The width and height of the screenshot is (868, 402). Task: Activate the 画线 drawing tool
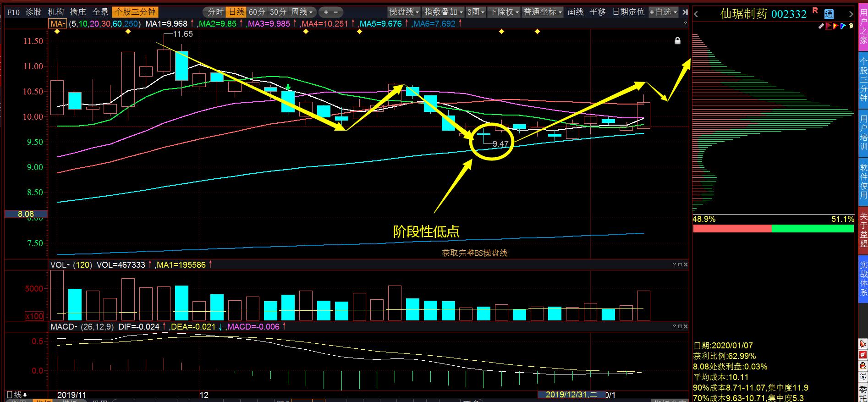(576, 12)
